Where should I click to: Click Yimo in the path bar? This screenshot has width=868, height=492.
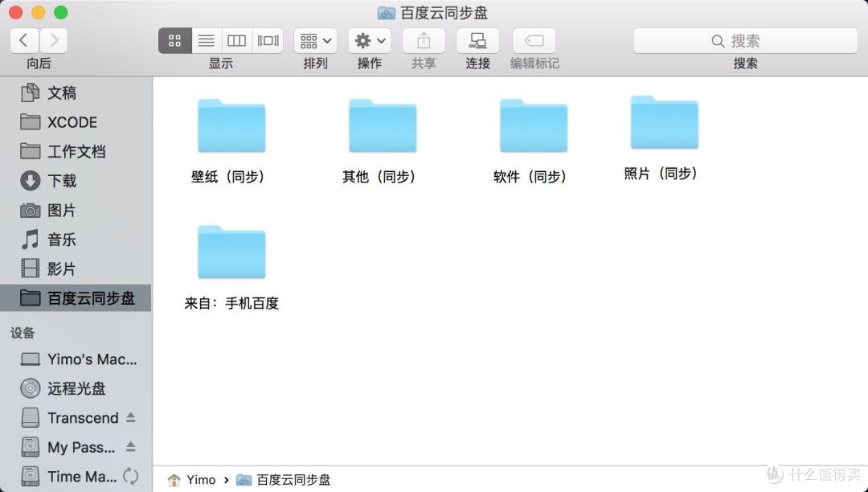coord(192,480)
